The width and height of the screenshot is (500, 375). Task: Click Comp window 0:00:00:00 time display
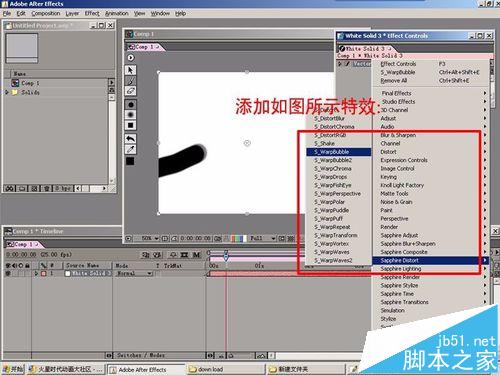pyautogui.click(x=195, y=238)
